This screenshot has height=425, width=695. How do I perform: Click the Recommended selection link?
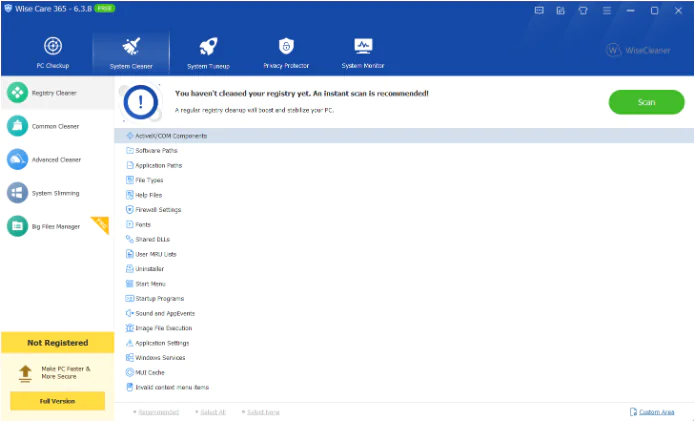click(x=157, y=412)
